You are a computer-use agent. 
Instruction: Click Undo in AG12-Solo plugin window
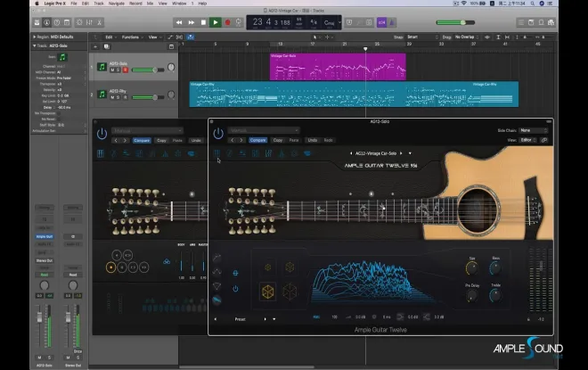click(313, 140)
